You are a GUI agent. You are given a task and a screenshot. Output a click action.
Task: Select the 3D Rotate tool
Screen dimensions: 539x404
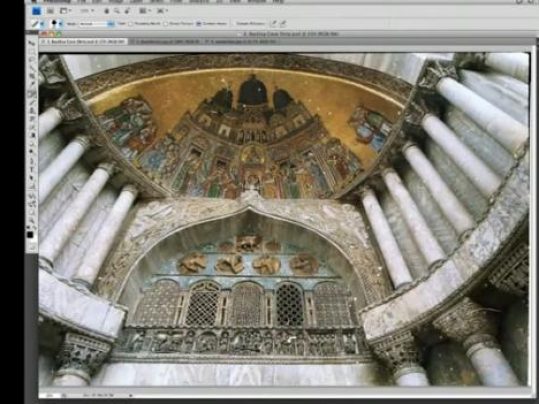(32, 195)
